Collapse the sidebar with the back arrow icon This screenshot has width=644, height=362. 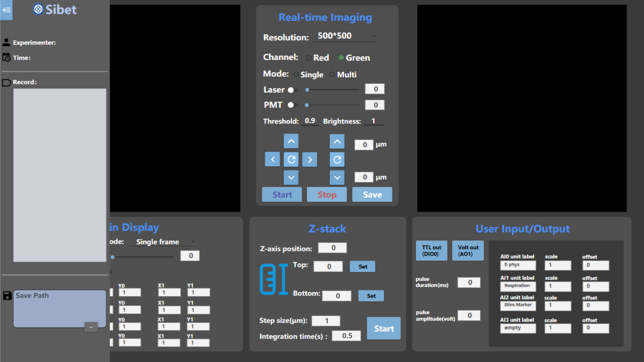point(6,10)
